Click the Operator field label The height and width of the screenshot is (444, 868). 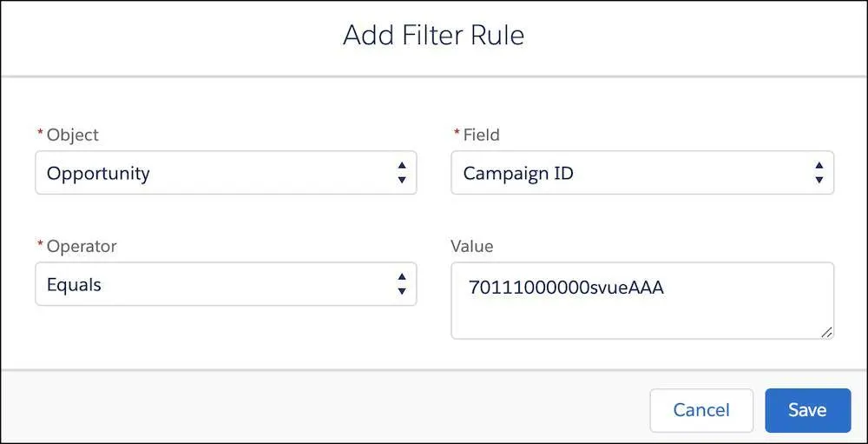[82, 246]
